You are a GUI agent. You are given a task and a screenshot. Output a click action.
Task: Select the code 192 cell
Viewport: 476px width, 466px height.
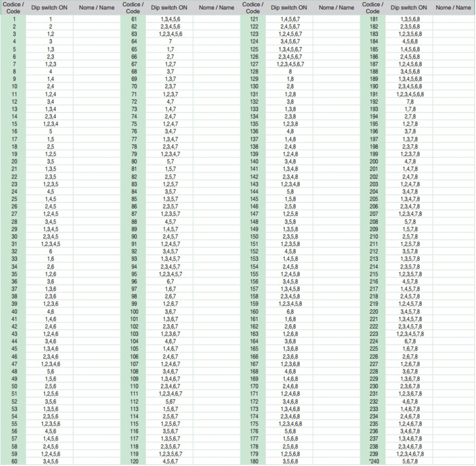point(373,101)
